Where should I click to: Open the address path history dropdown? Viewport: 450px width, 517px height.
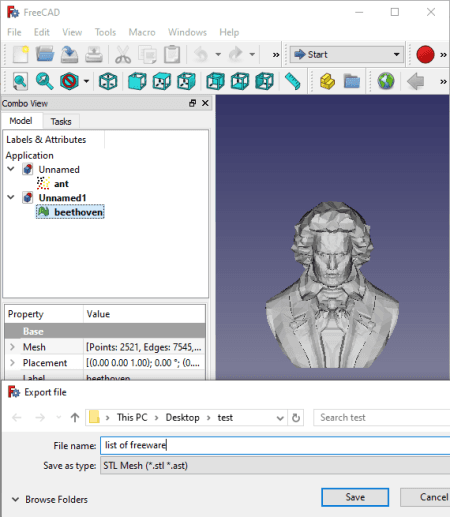(280, 418)
